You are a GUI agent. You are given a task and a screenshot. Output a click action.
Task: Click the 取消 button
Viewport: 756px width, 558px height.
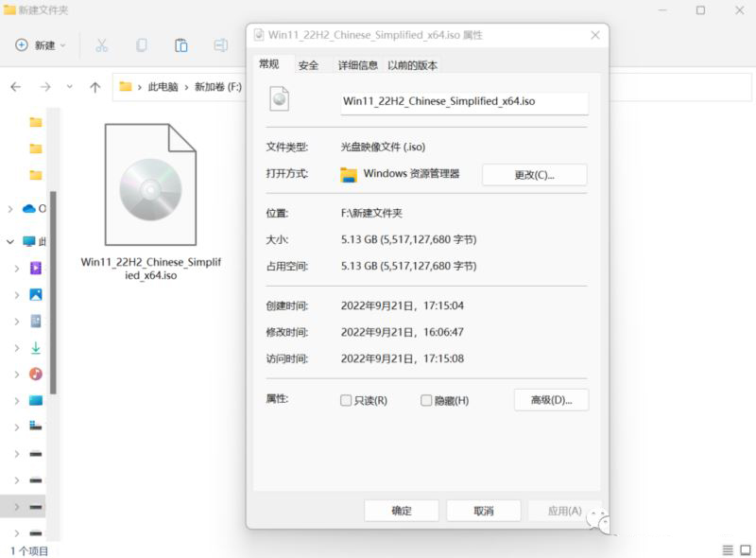click(484, 511)
